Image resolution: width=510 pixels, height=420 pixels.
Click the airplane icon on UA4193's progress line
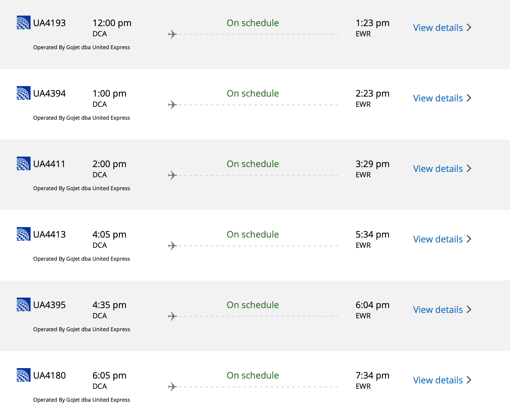pos(173,34)
